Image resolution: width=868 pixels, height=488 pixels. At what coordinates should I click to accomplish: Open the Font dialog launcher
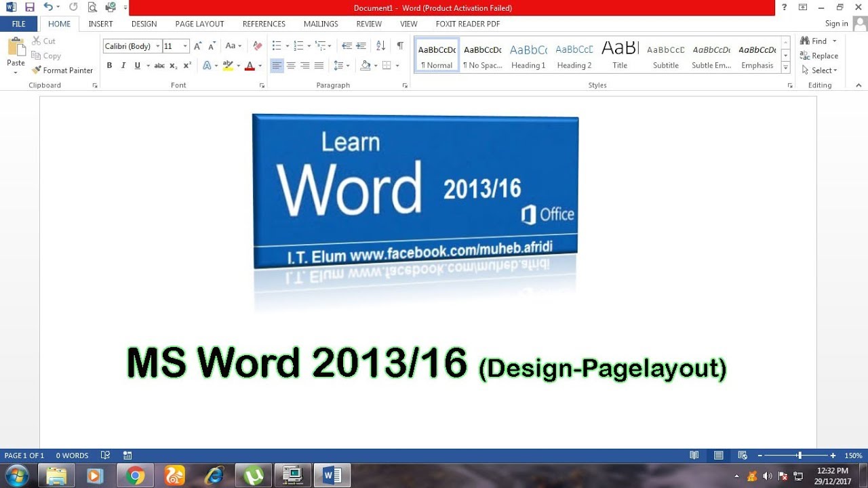pyautogui.click(x=262, y=86)
